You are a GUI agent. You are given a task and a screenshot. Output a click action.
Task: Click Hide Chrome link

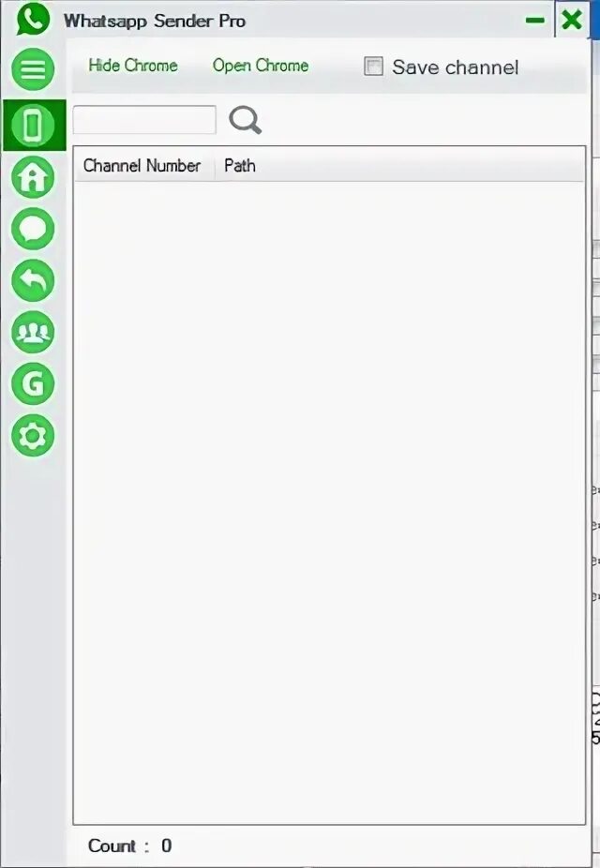133,66
